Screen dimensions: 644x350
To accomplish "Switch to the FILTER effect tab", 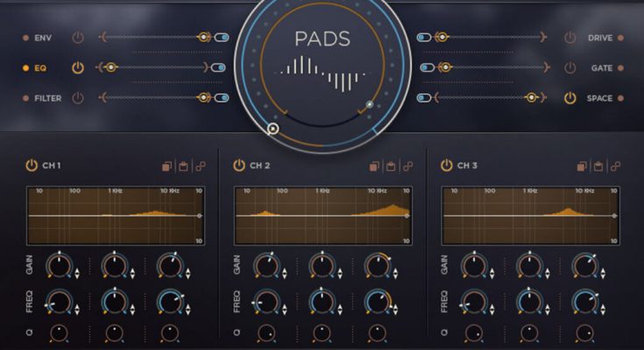I will click(x=47, y=98).
